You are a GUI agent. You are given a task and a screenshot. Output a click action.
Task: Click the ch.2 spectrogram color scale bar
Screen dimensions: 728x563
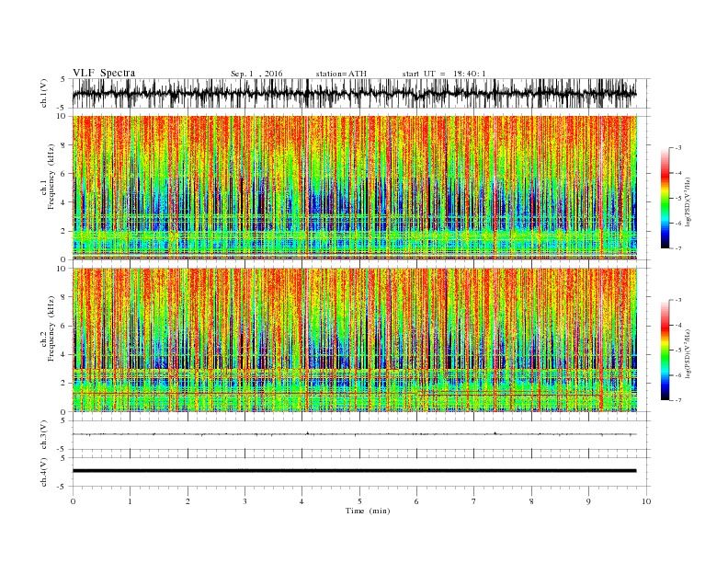(x=665, y=350)
